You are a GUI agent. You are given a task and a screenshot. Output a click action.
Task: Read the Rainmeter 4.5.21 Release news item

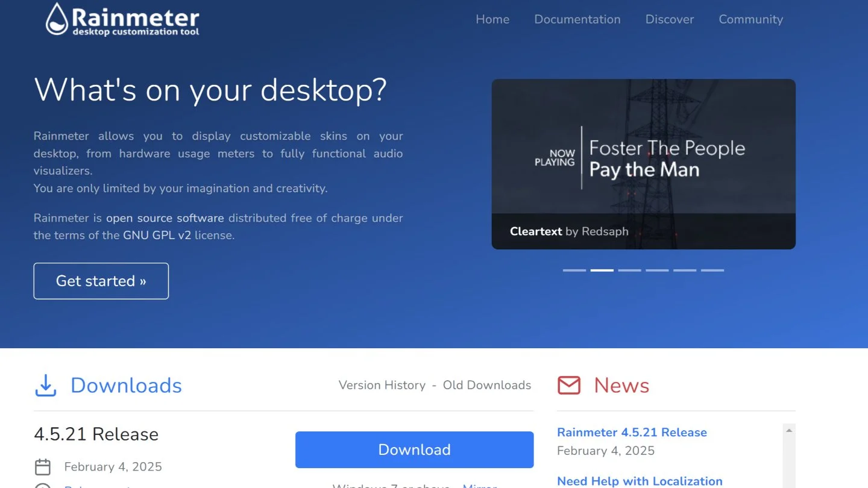(x=632, y=433)
